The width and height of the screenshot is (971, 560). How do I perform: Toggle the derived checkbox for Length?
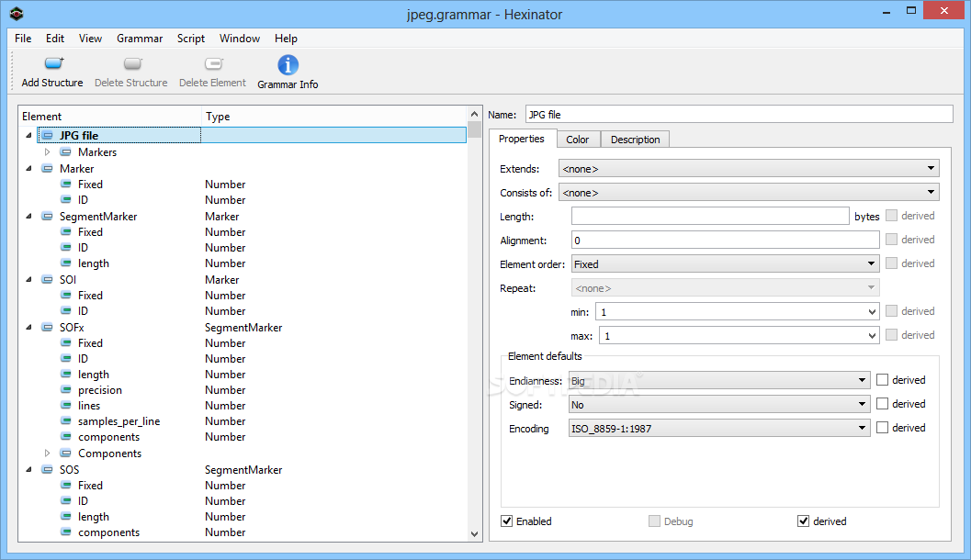click(x=892, y=216)
